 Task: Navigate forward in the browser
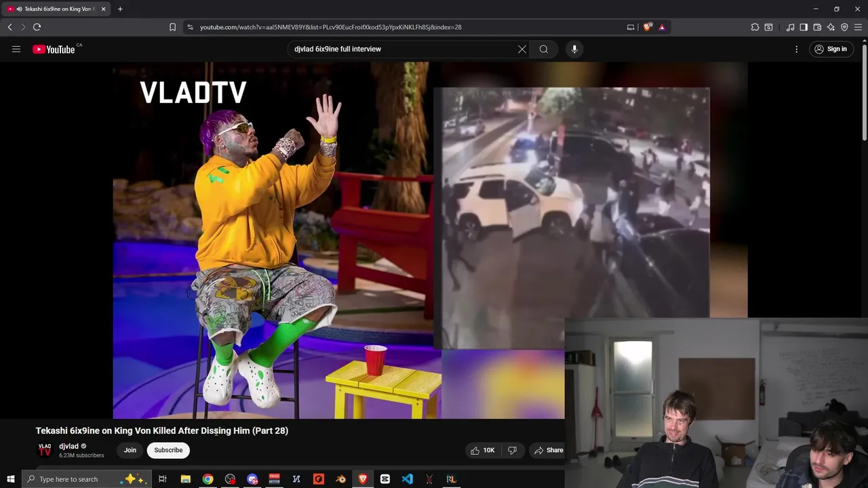(22, 27)
